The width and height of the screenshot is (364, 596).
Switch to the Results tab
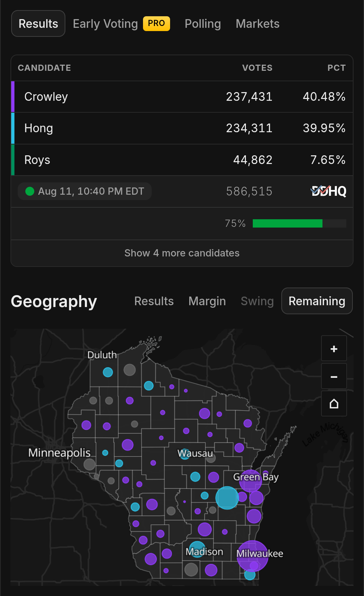click(38, 23)
